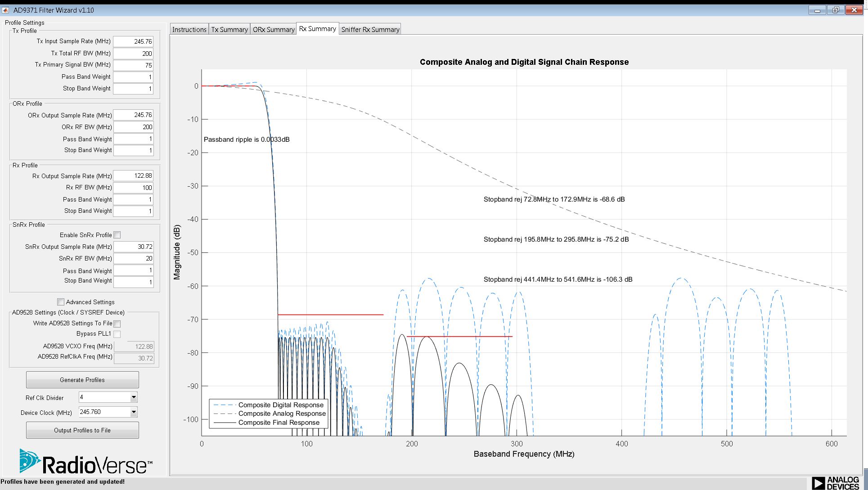
Task: Select Tx Input Sample Rate field
Action: [x=133, y=41]
